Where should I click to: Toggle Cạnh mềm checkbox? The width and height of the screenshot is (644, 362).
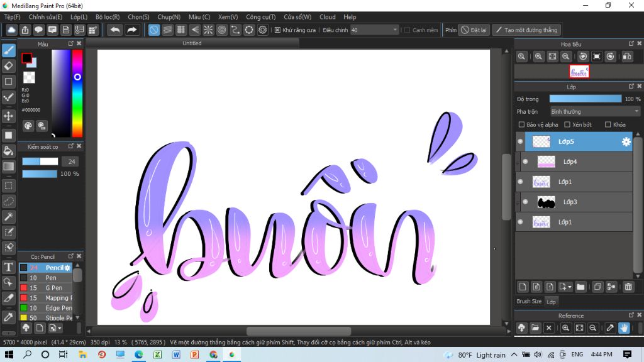click(407, 30)
